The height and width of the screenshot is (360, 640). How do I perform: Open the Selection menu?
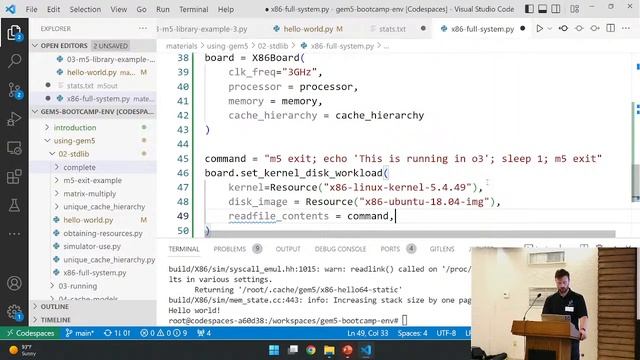coord(85,9)
